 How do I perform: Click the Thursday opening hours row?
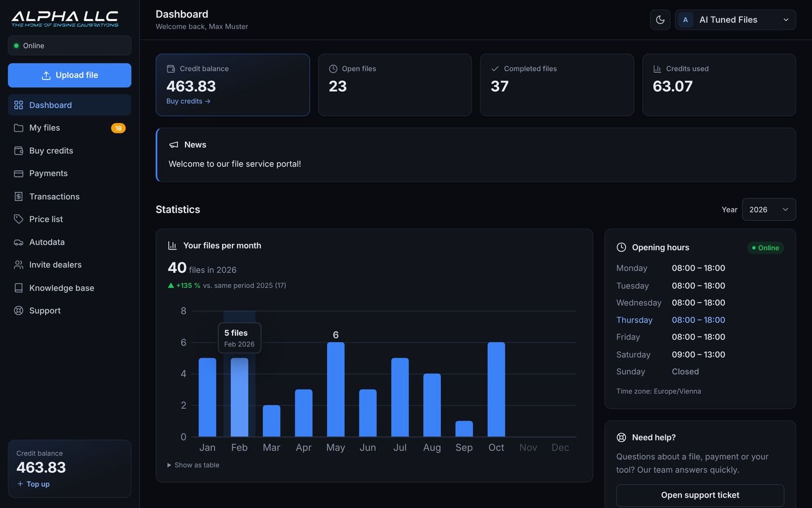click(700, 320)
